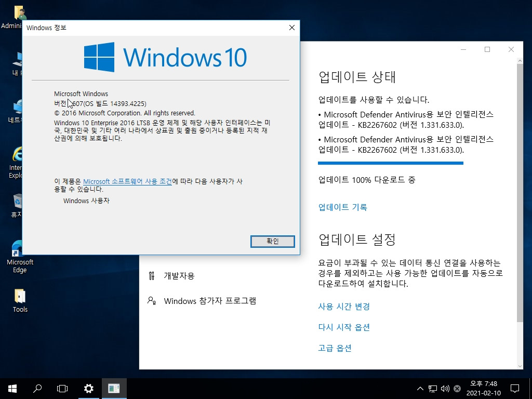Click the 개발자용 tools icon
Viewport: 532px width, 399px height.
(152, 276)
